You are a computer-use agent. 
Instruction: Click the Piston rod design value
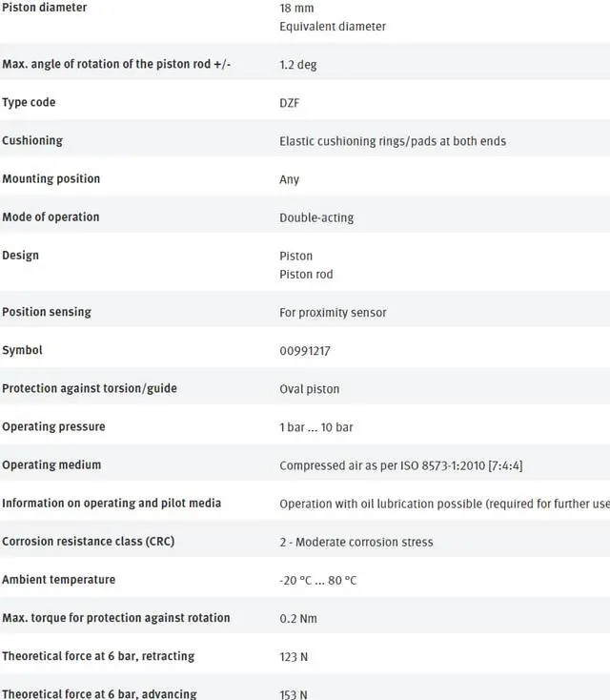click(x=306, y=275)
